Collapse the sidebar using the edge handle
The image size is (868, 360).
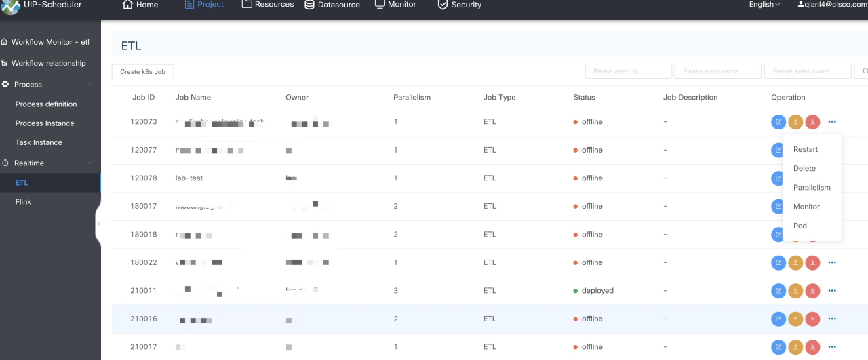[x=98, y=223]
